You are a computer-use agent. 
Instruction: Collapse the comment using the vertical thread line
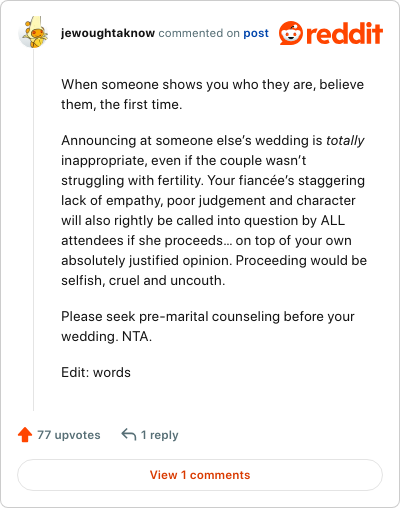[33, 230]
